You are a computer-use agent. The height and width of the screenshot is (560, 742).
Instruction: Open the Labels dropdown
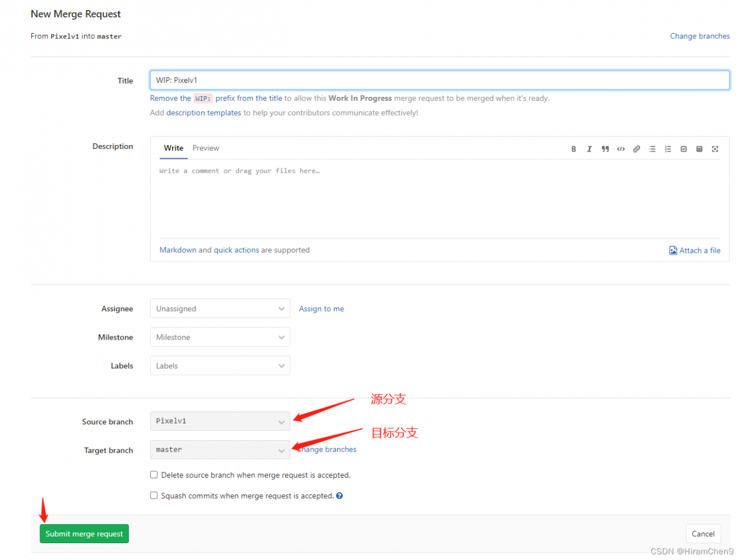click(x=220, y=365)
